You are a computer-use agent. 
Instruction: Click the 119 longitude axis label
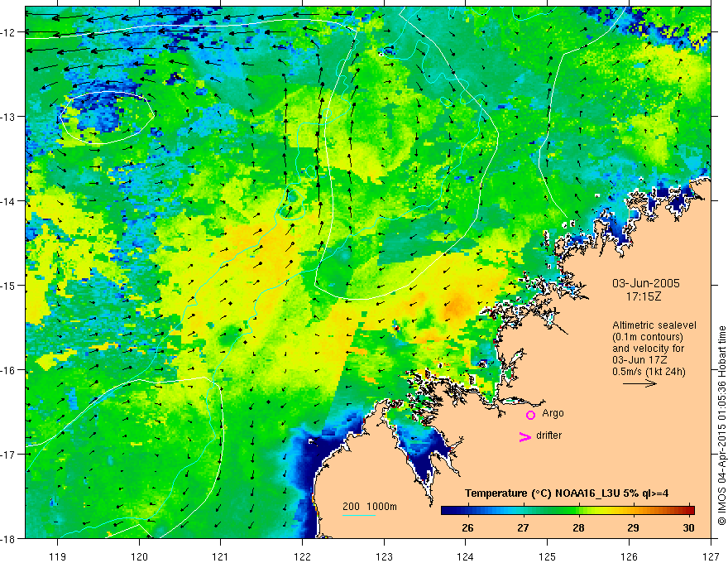pos(58,556)
